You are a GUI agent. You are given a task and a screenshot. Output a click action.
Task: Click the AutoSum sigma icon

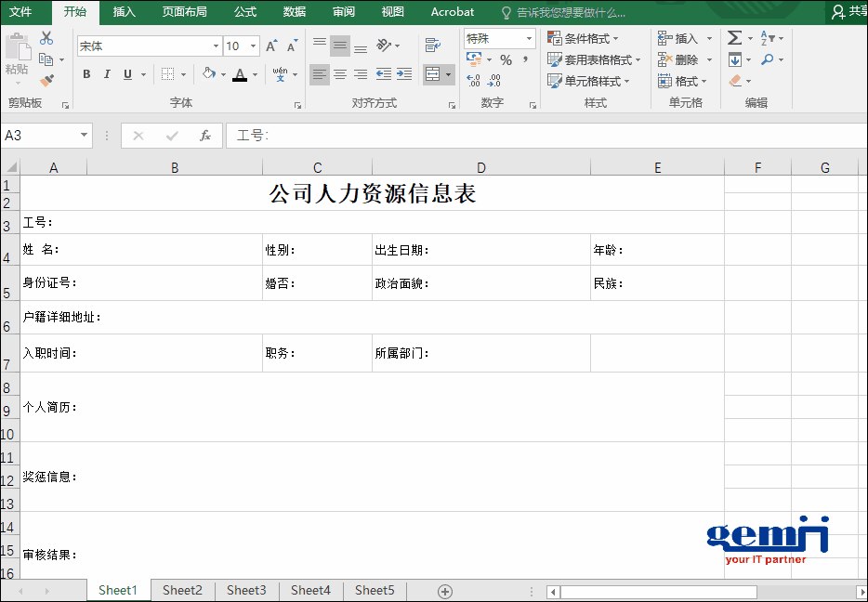coord(735,38)
